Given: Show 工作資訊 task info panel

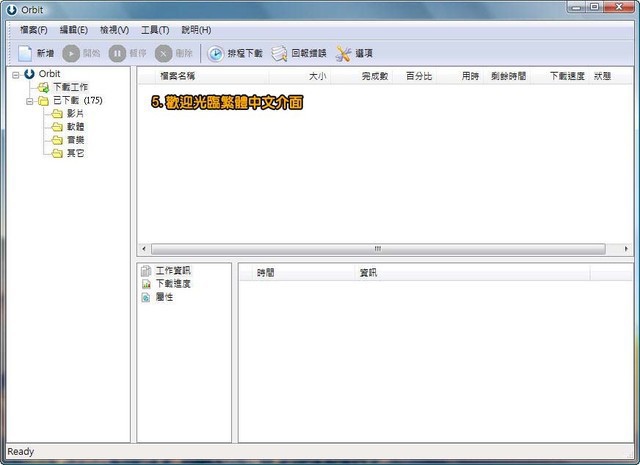Looking at the screenshot, I should point(173,271).
